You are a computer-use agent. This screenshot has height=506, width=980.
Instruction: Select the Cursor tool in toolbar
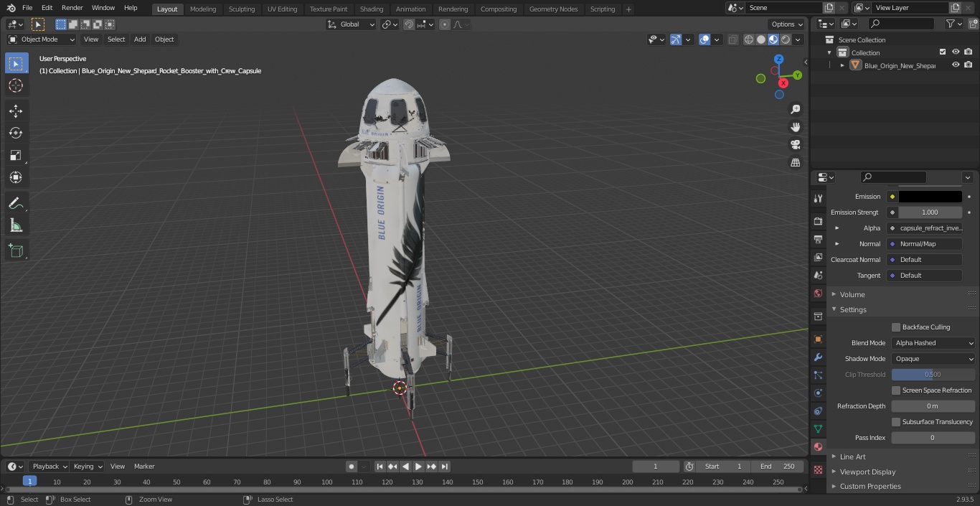(16, 85)
